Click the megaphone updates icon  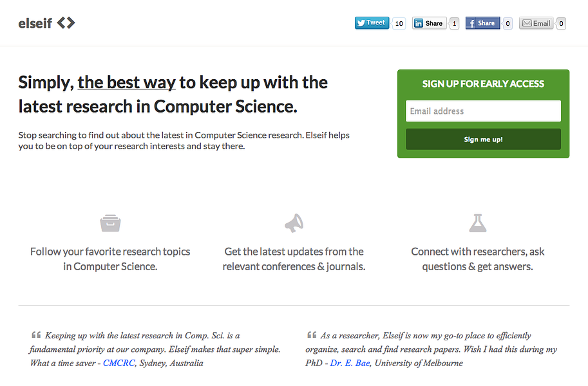[x=294, y=223]
